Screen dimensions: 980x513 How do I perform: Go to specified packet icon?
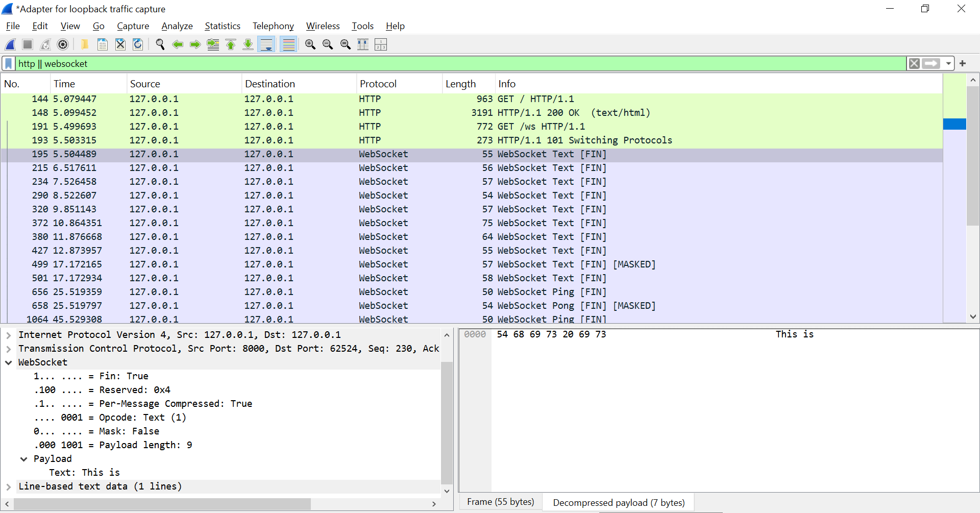point(213,44)
